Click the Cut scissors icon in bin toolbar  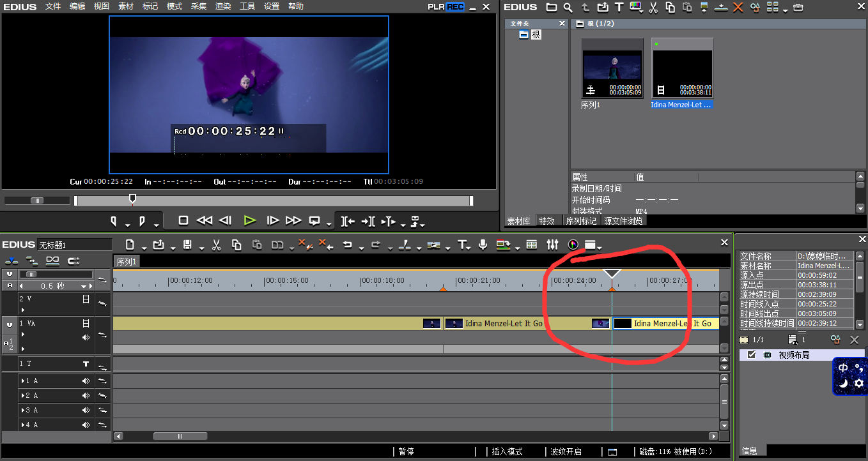pos(653,8)
